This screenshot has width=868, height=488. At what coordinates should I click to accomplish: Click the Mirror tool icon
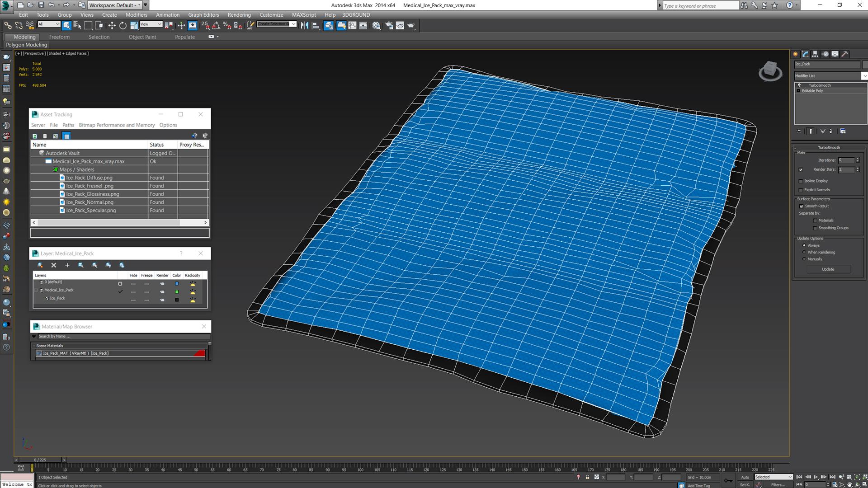(305, 26)
